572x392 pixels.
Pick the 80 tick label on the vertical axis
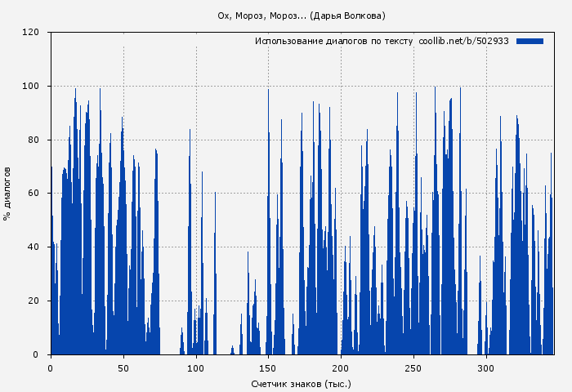(34, 140)
